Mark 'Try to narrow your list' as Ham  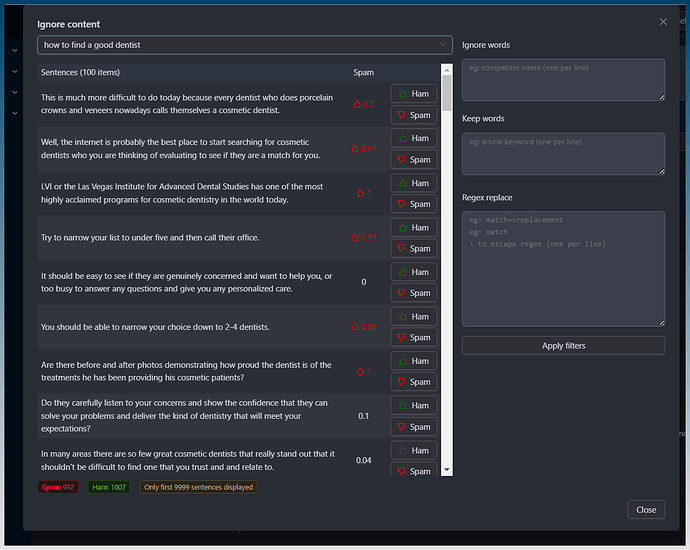pyautogui.click(x=413, y=227)
